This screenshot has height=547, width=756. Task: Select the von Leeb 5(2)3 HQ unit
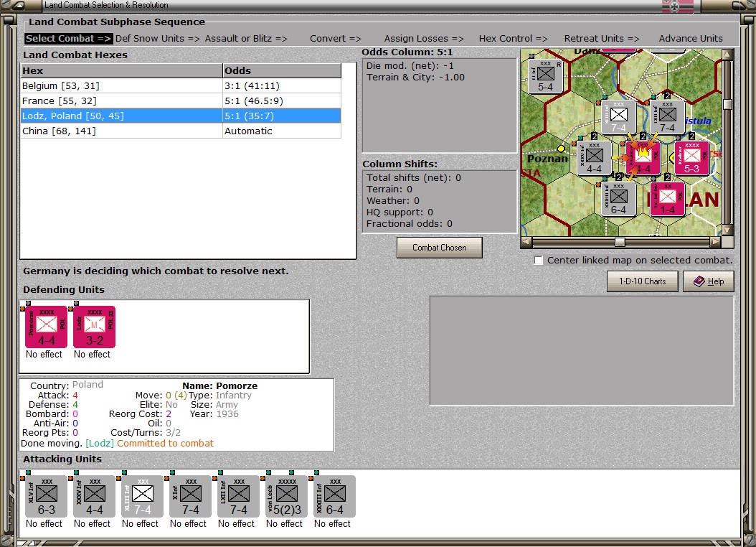pos(286,497)
